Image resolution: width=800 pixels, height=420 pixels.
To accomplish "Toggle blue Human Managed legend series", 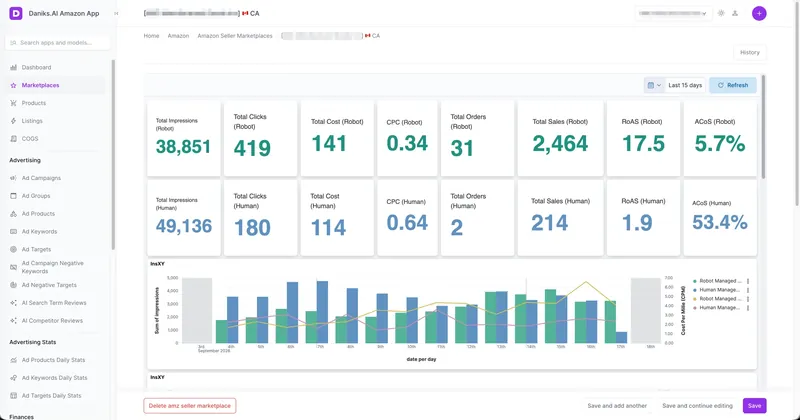I will pos(715,290).
